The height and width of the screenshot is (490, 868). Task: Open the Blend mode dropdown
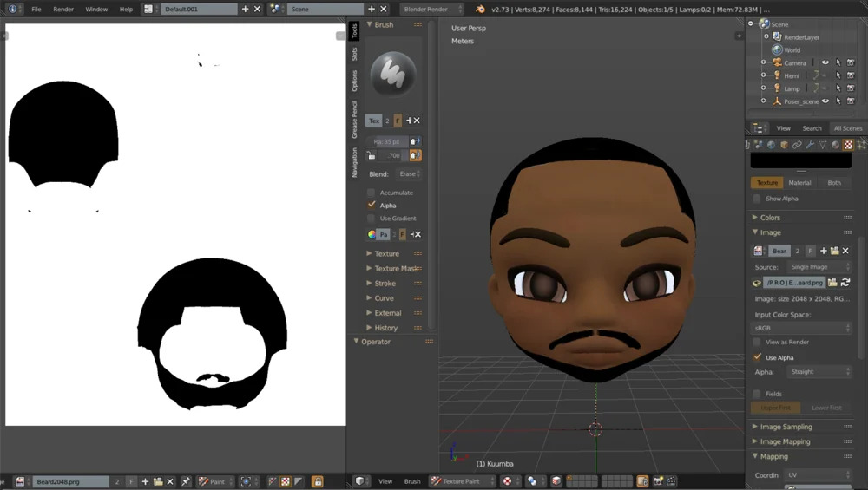[408, 174]
